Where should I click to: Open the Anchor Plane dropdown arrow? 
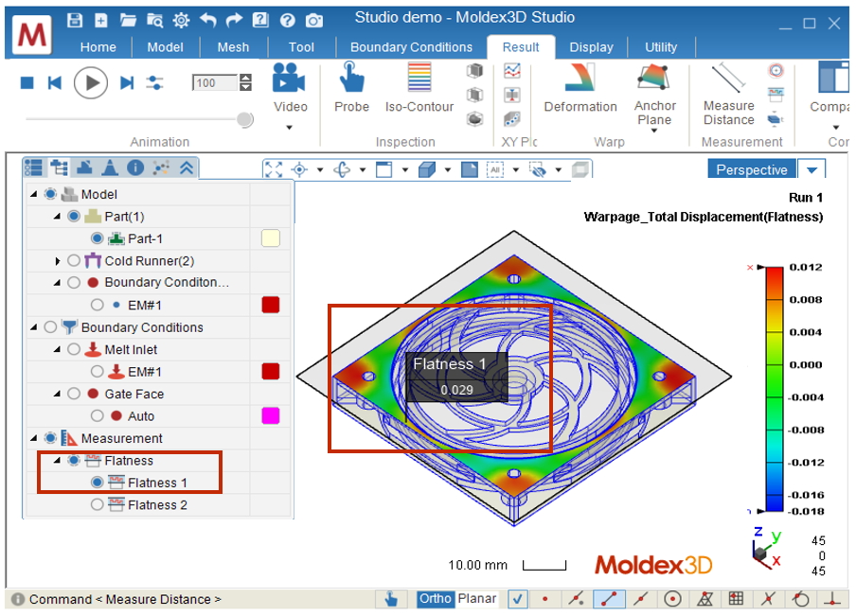[654, 131]
